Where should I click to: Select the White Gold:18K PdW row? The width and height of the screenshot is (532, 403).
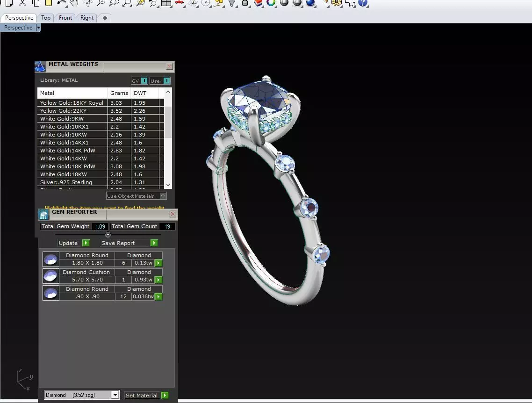point(101,166)
